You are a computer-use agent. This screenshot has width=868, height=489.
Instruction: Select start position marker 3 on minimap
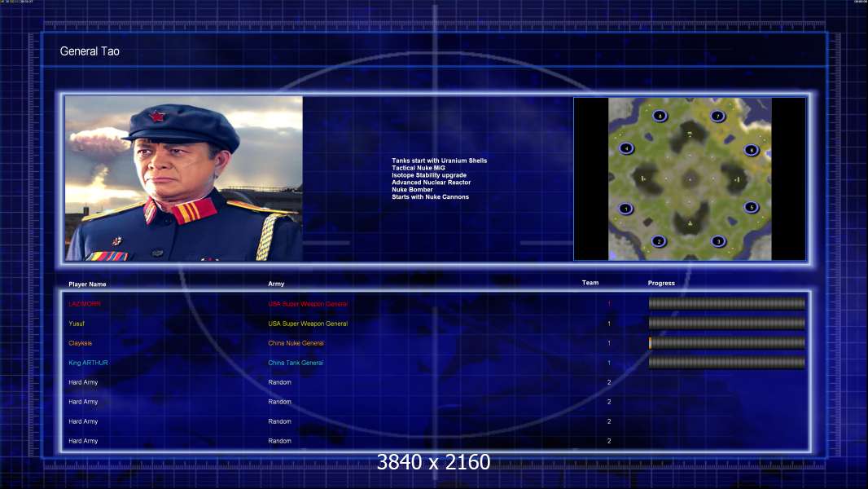click(718, 241)
